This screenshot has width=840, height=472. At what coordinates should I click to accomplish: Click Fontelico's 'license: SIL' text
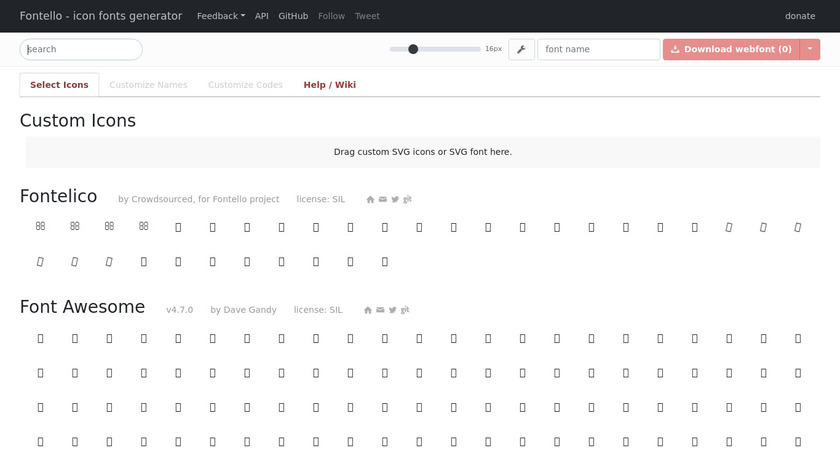(321, 199)
